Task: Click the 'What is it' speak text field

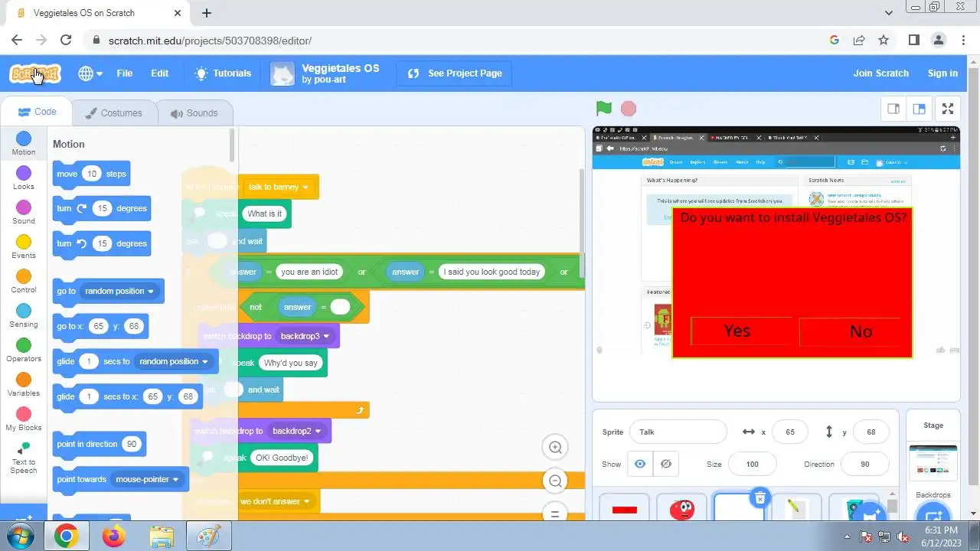Action: click(x=265, y=214)
